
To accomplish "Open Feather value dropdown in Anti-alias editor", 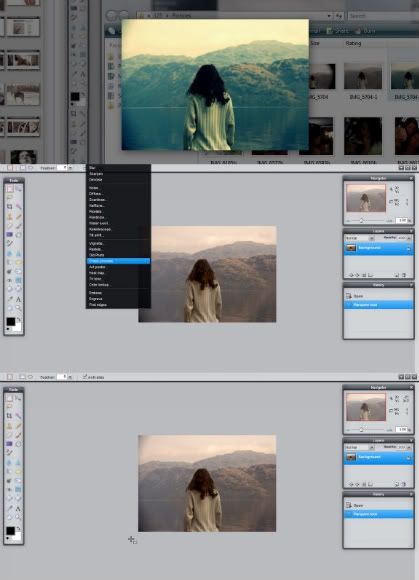I will 70,377.
